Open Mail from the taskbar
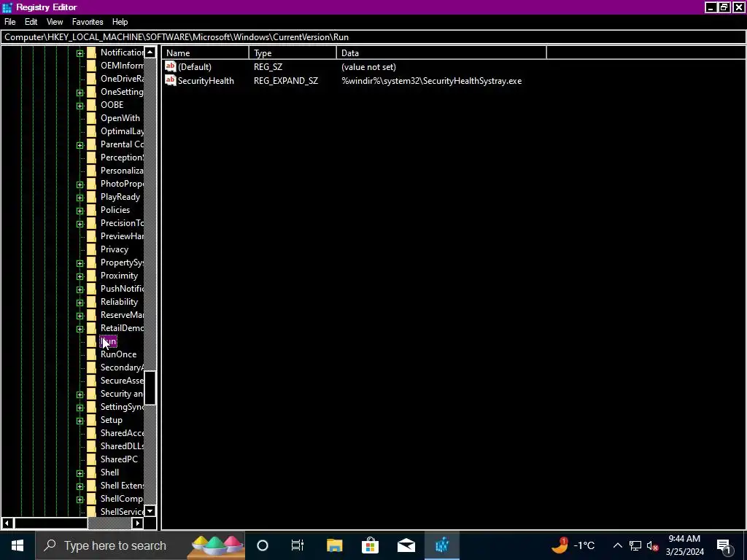Screen dimensions: 747x560 pyautogui.click(x=406, y=545)
